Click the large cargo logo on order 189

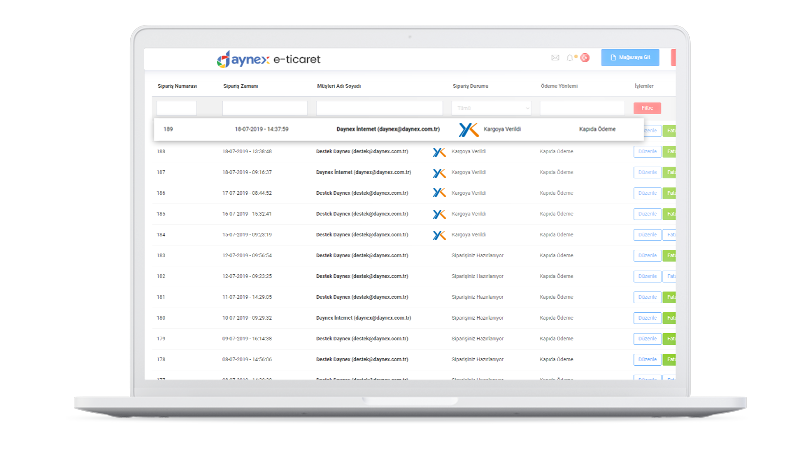click(468, 130)
